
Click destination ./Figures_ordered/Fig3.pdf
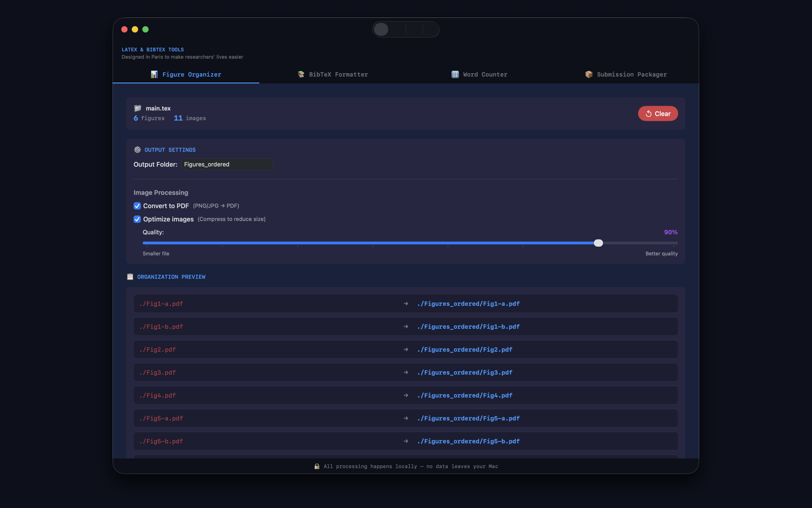click(464, 372)
